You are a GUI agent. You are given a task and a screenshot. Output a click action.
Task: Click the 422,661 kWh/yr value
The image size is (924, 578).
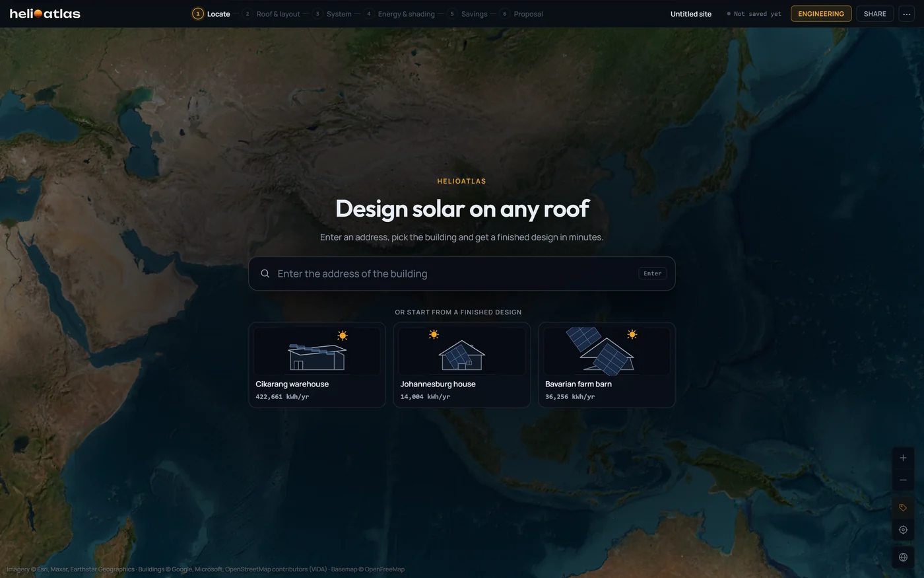(x=282, y=397)
